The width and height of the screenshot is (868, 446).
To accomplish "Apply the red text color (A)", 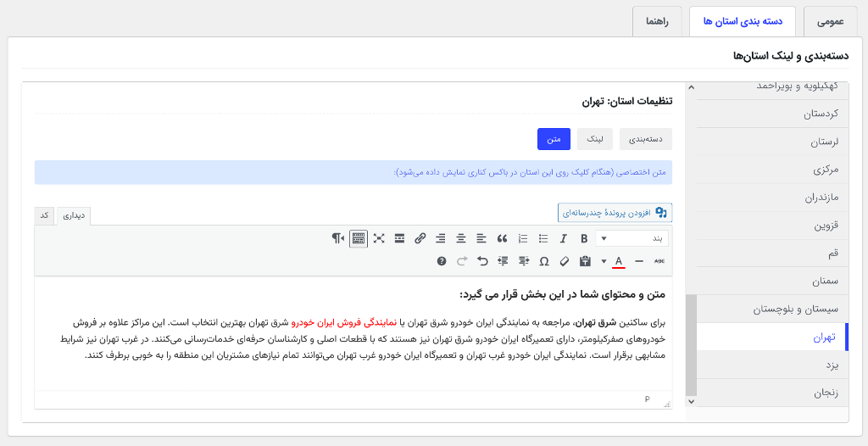I will tap(619, 261).
